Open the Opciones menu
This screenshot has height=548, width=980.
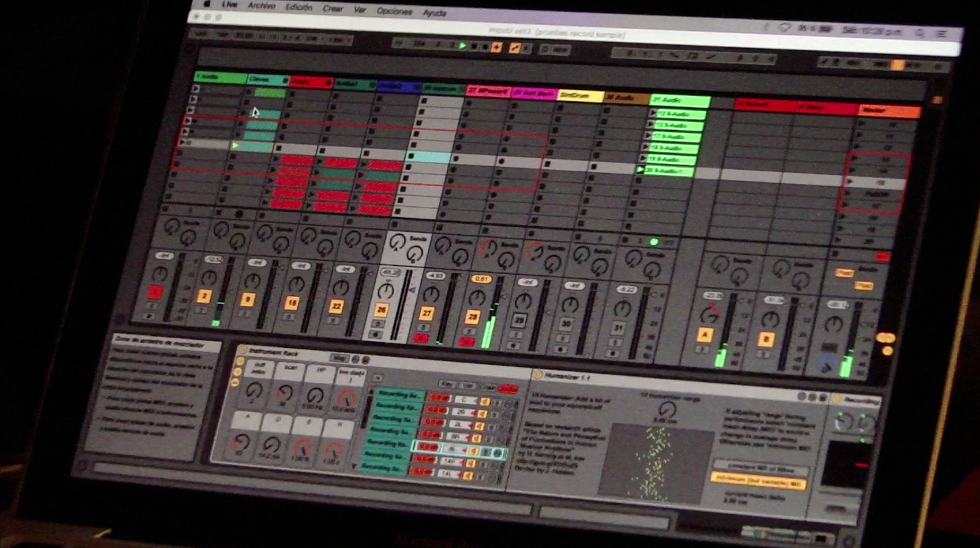[394, 11]
